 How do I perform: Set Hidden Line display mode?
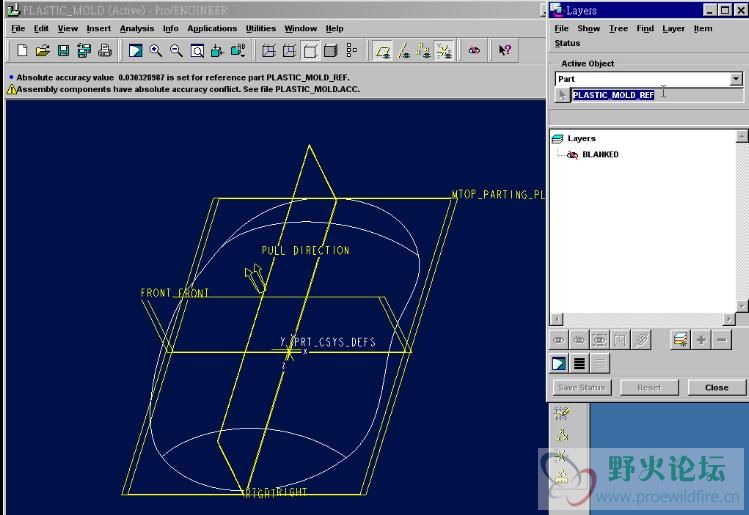tap(289, 50)
